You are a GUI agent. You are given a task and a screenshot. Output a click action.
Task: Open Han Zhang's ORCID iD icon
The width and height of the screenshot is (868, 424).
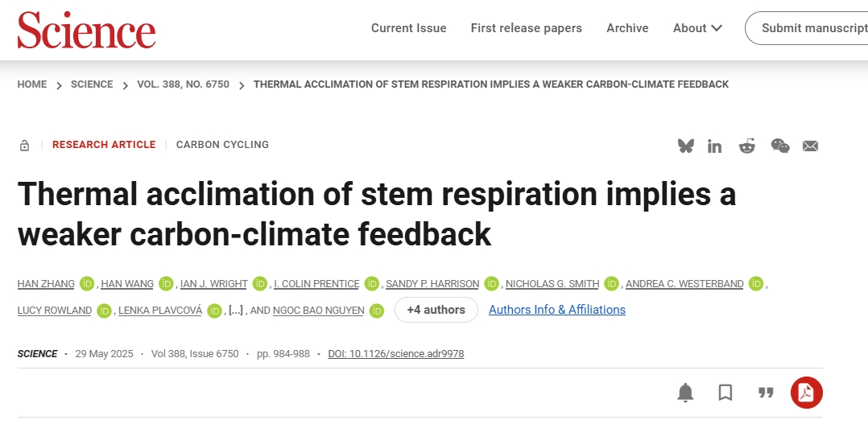tap(87, 283)
